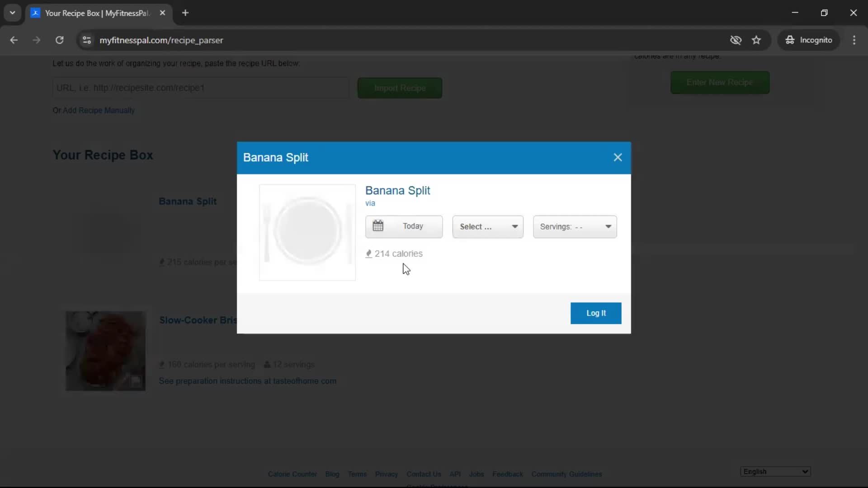Screen dimensions: 868x488
Task: Click the Calorie Counter footer link
Action: (x=292, y=474)
